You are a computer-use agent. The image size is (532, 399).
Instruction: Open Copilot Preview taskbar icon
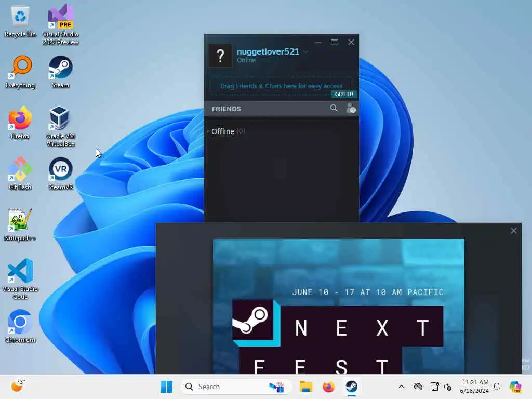(x=516, y=387)
